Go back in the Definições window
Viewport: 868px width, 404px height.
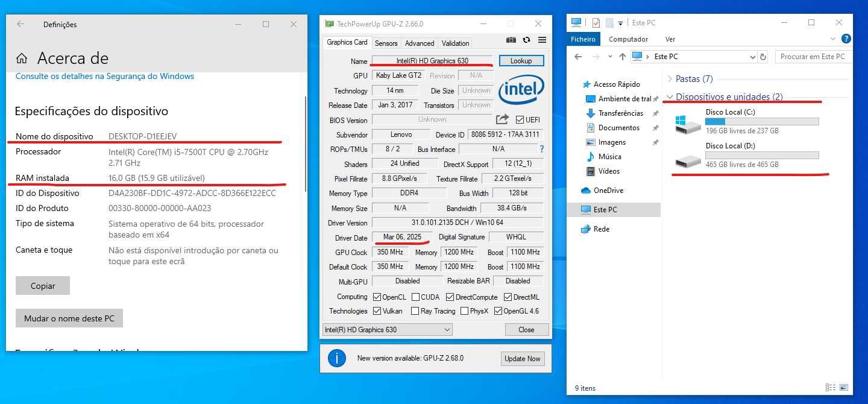pos(20,24)
